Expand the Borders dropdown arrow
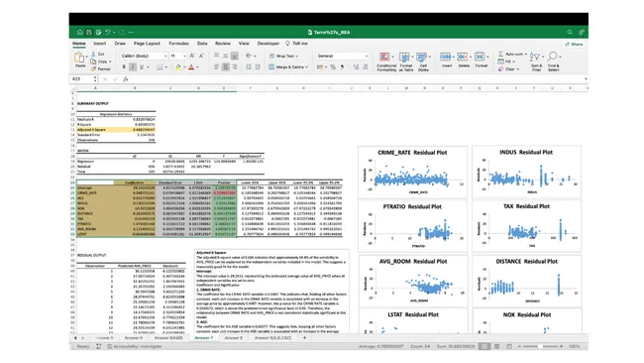The height and width of the screenshot is (363, 644). pyautogui.click(x=165, y=67)
